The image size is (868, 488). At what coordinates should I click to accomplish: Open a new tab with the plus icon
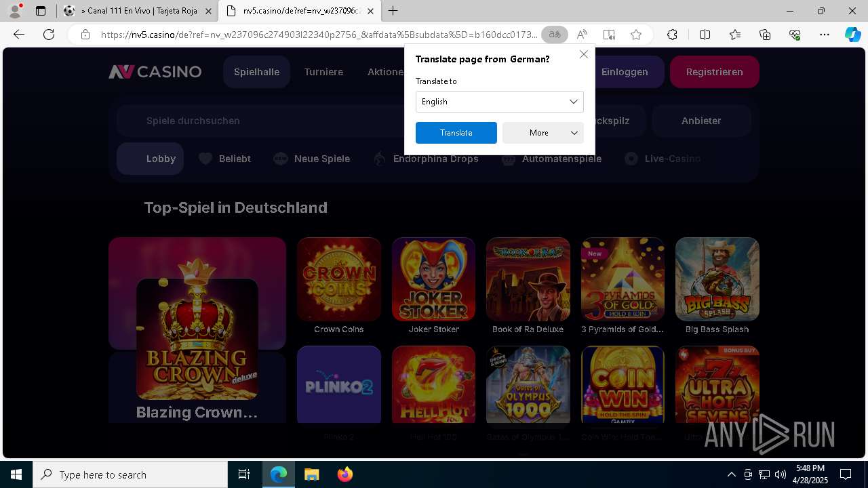tap(393, 11)
